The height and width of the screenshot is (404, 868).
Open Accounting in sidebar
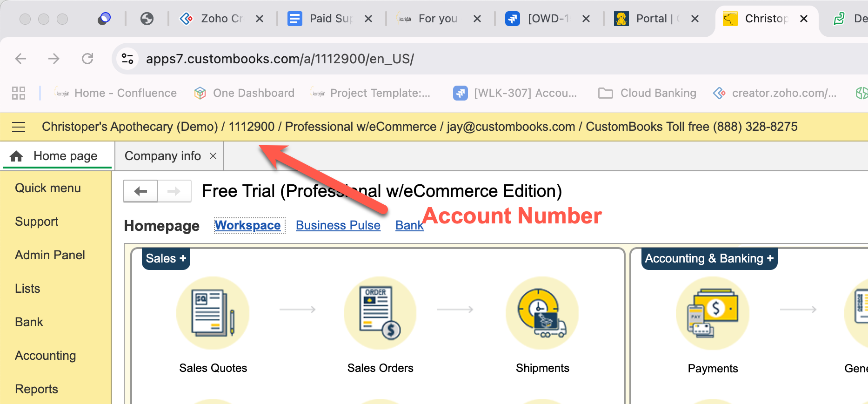point(46,356)
